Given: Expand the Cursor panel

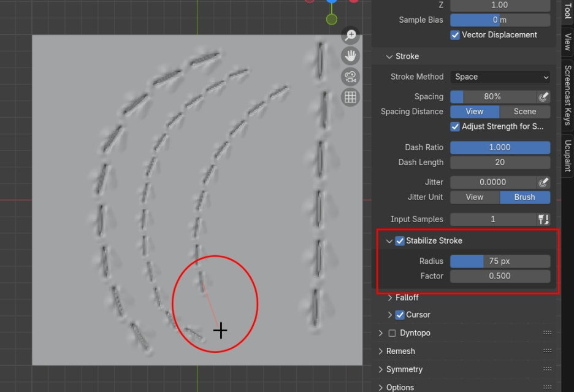Looking at the screenshot, I should [390, 315].
